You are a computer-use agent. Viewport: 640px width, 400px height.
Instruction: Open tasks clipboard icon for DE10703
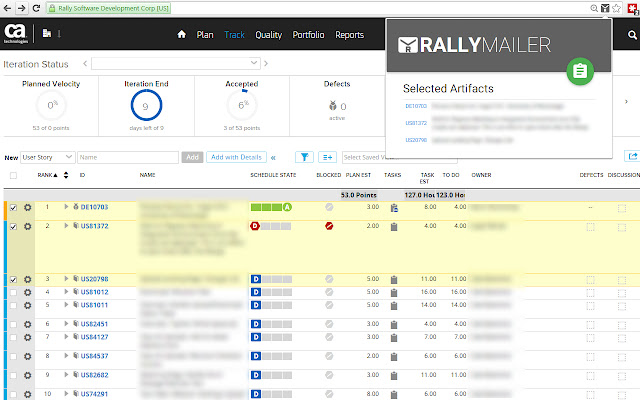pyautogui.click(x=394, y=208)
